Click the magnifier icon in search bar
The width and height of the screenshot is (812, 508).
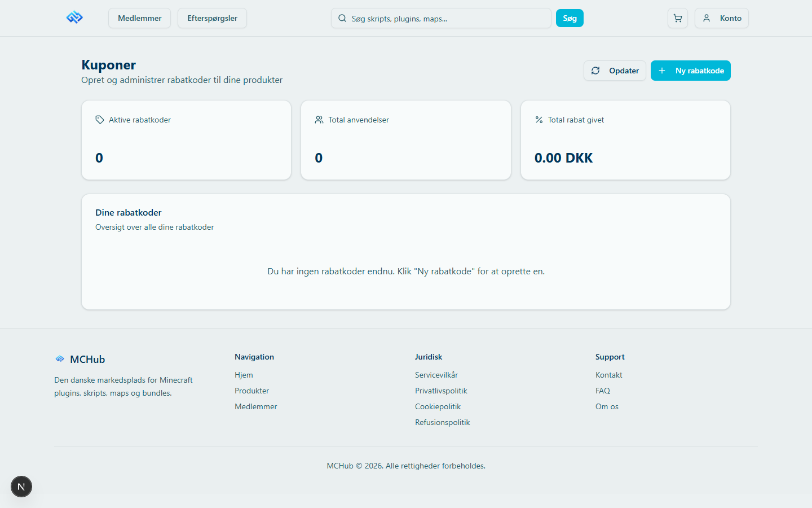point(342,18)
